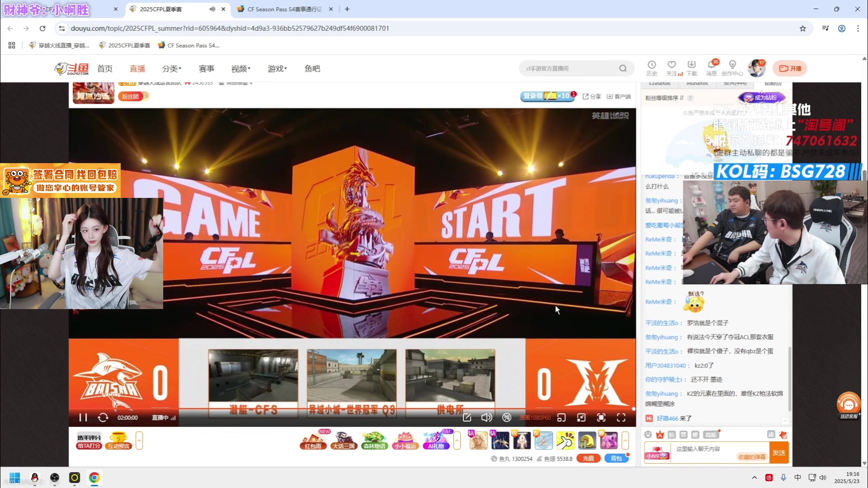
Task: Toggle theater mode in player
Action: point(581,418)
